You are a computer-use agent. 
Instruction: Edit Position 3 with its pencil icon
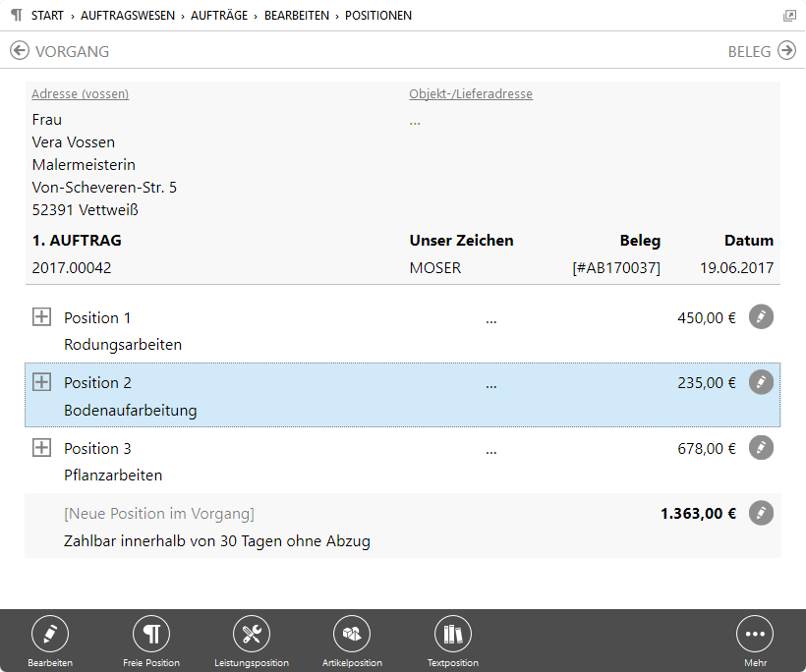(x=761, y=448)
